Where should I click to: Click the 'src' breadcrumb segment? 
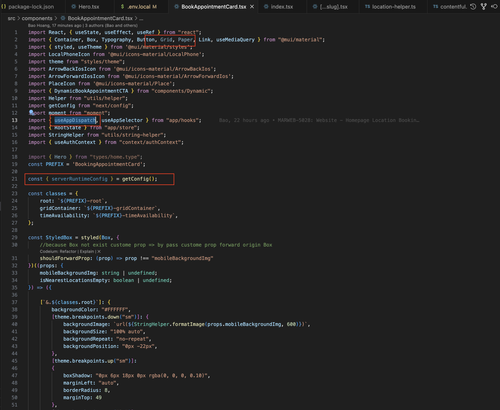[x=11, y=18]
